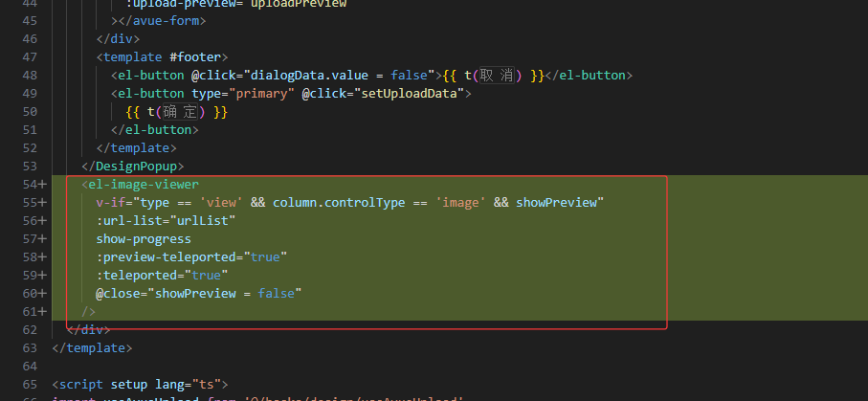Click line number 54 in the gutter
The width and height of the screenshot is (868, 401).
28,184
